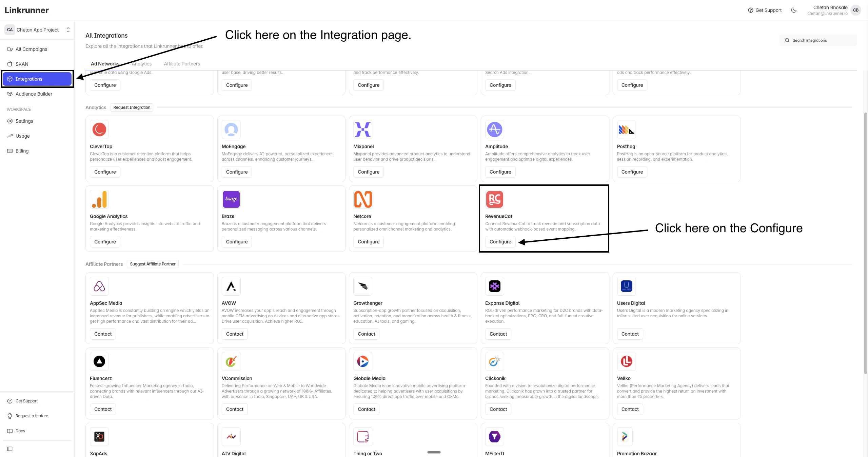
Task: Click the CB profile avatar
Action: click(x=855, y=10)
